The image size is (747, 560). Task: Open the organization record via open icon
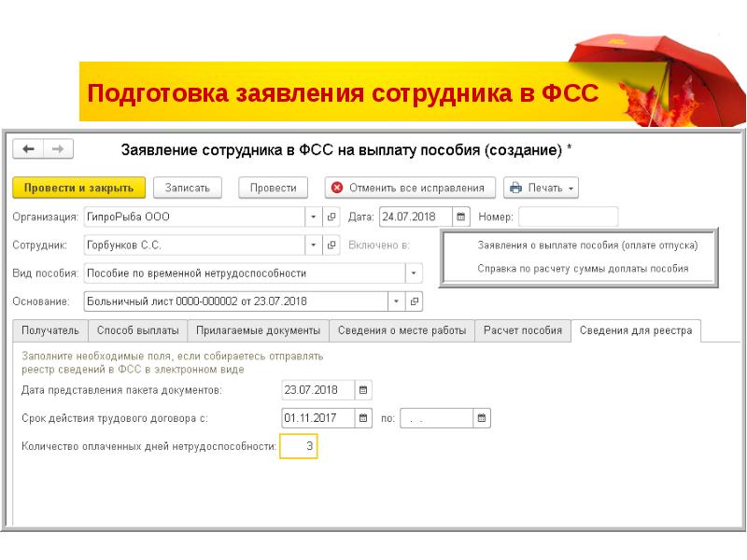pos(331,217)
